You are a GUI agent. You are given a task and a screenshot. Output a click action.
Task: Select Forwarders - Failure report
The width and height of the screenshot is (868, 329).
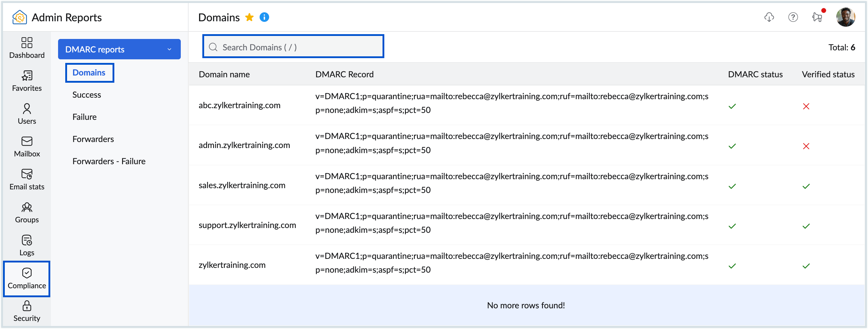(x=109, y=161)
